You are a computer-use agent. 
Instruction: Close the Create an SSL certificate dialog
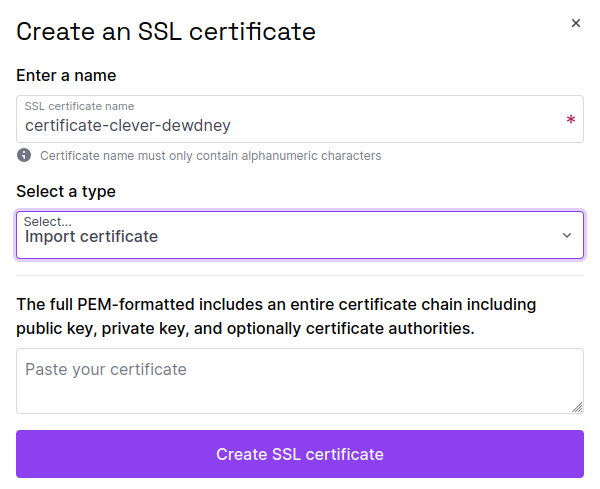point(575,23)
